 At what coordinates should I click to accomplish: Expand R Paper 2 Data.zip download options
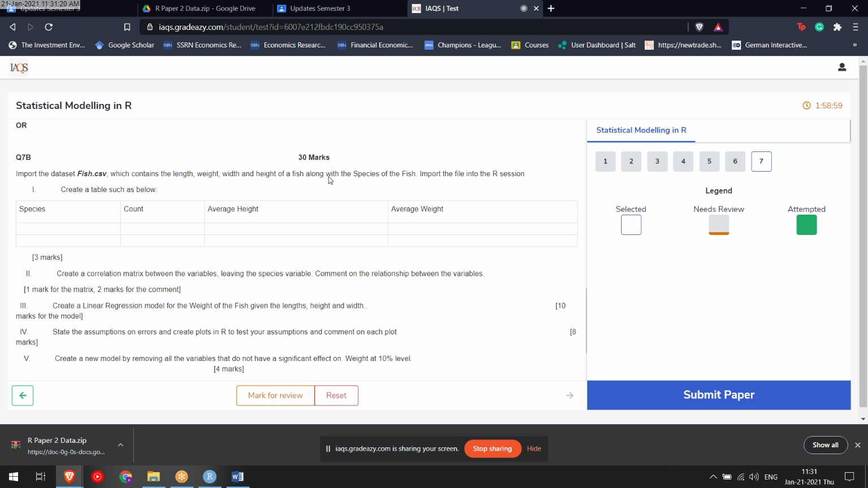[x=120, y=445]
